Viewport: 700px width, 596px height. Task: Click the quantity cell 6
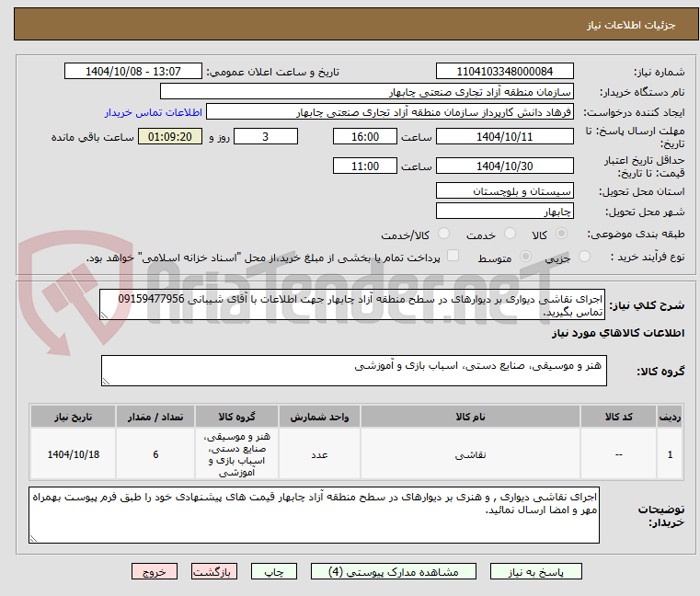(x=155, y=454)
